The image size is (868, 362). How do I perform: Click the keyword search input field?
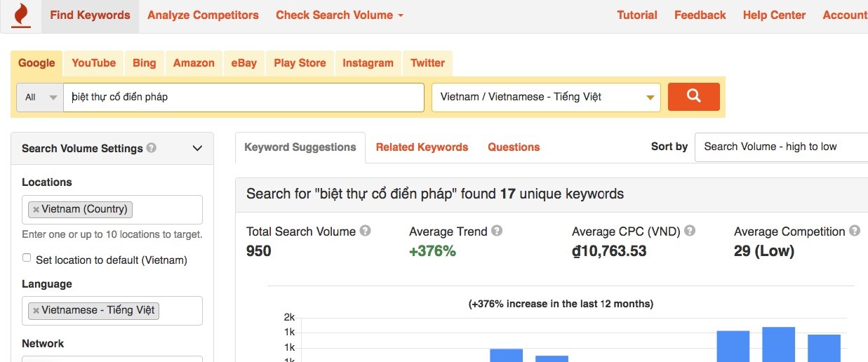(x=243, y=98)
